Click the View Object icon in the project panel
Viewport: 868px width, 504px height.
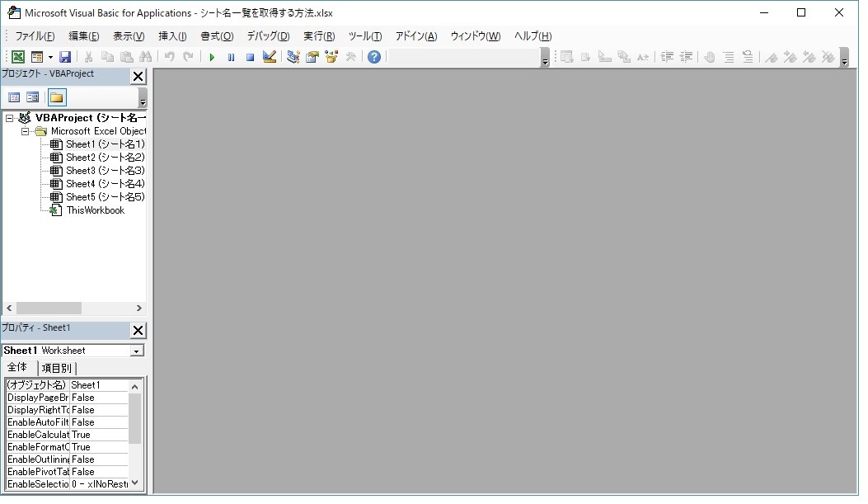tap(33, 97)
